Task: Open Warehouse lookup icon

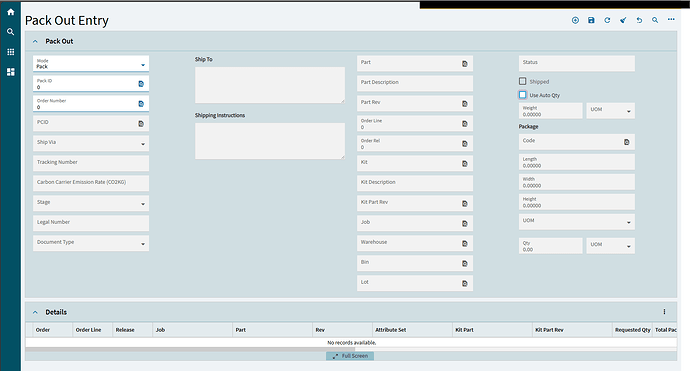Action: click(x=465, y=244)
